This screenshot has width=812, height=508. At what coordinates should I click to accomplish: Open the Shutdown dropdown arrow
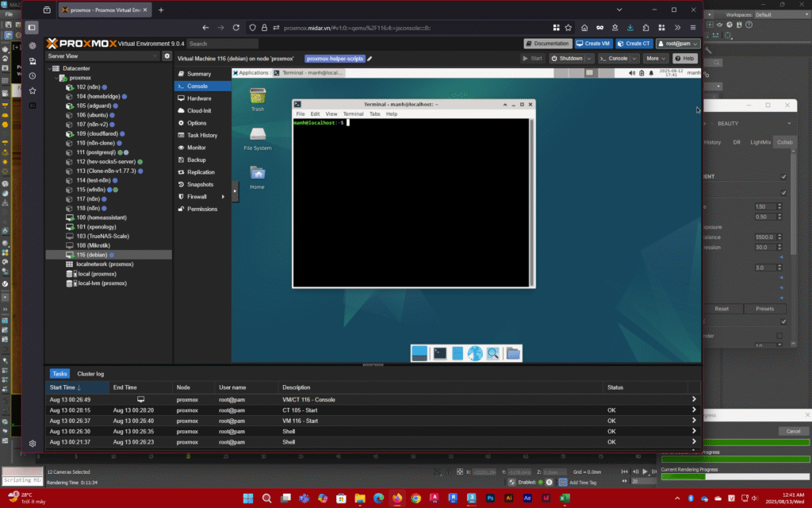[x=589, y=59]
